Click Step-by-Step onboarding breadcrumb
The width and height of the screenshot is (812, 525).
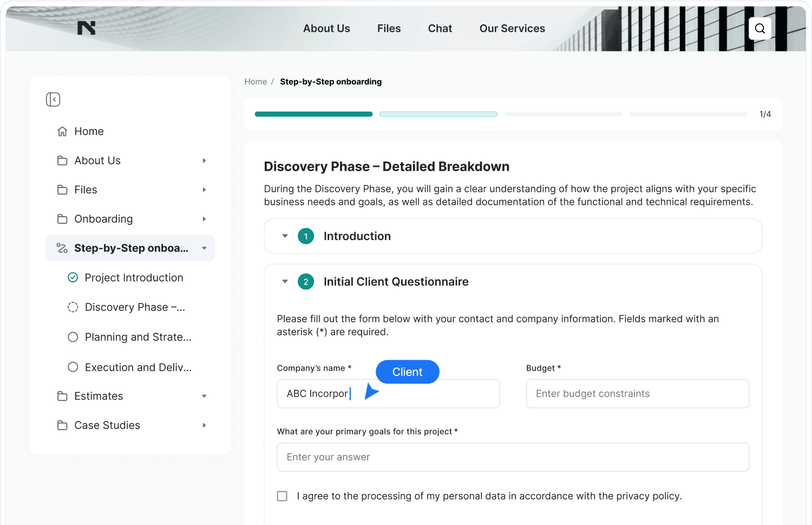click(x=331, y=82)
